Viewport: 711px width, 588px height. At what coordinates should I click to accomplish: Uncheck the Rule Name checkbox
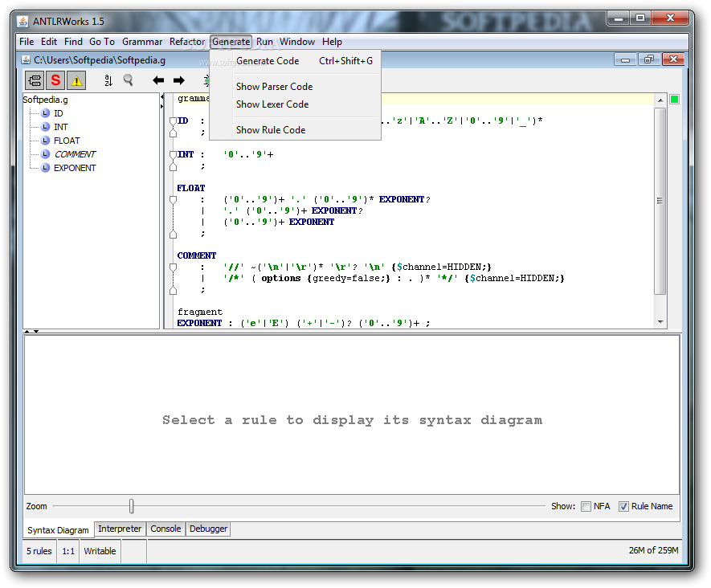pyautogui.click(x=624, y=506)
